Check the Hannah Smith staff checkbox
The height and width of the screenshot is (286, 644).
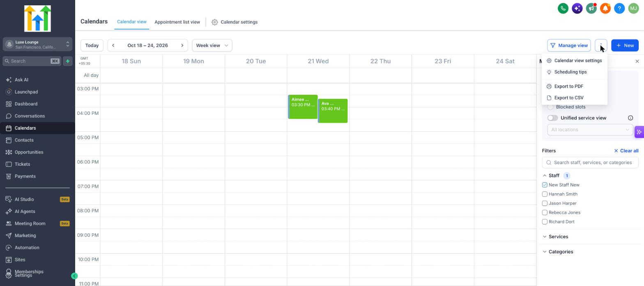pyautogui.click(x=545, y=194)
